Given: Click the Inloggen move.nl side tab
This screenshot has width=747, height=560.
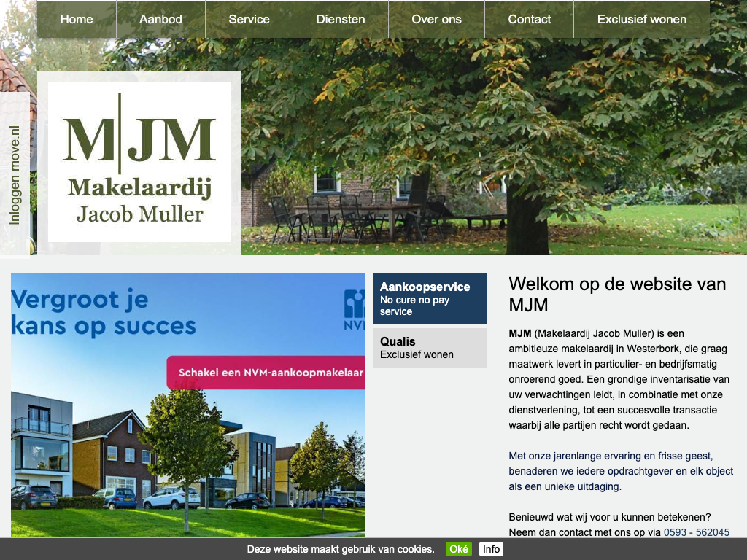Looking at the screenshot, I should point(15,175).
